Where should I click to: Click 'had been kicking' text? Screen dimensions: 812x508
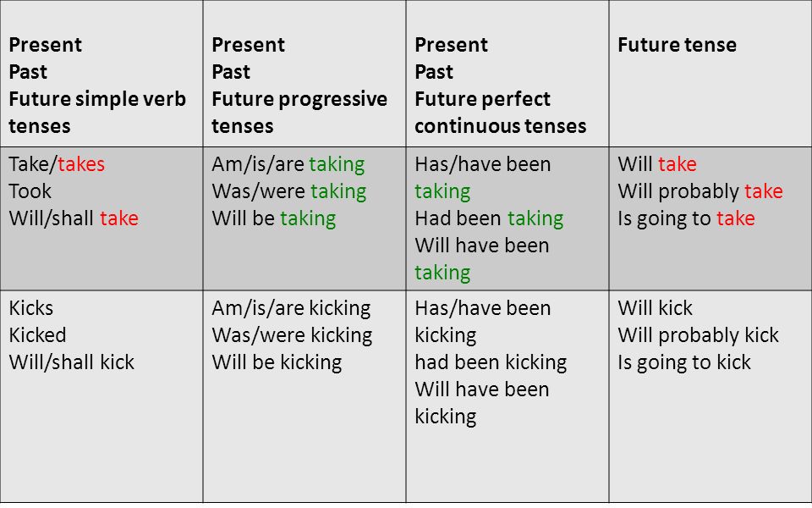tap(491, 362)
